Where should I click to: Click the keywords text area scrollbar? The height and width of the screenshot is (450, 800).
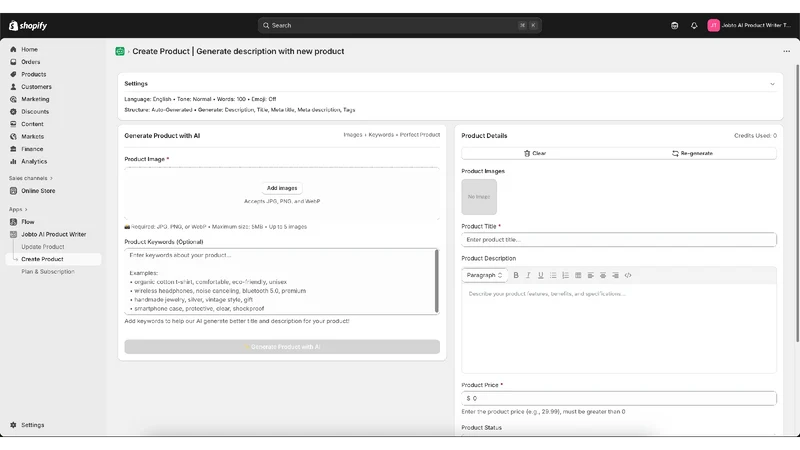437,281
